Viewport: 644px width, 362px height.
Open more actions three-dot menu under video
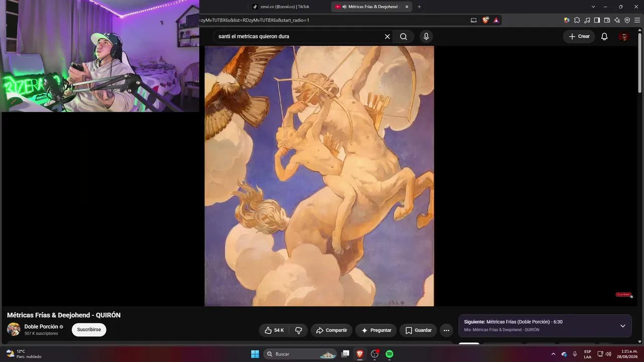(446, 330)
